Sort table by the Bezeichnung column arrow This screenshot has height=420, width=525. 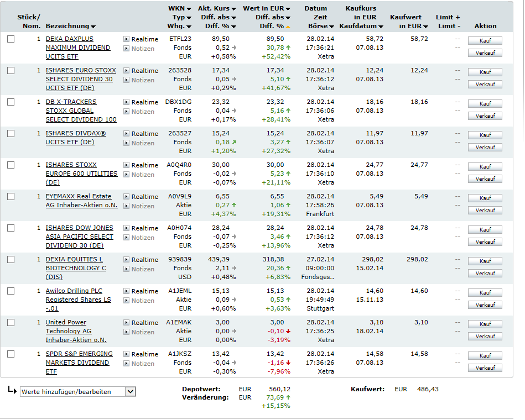pos(93,27)
